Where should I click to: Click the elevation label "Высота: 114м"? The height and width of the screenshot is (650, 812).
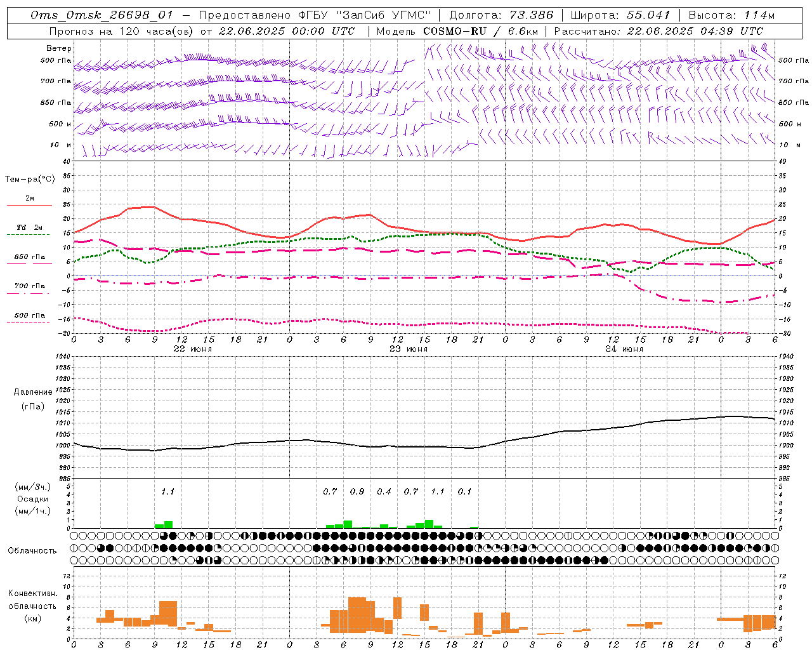click(x=732, y=15)
